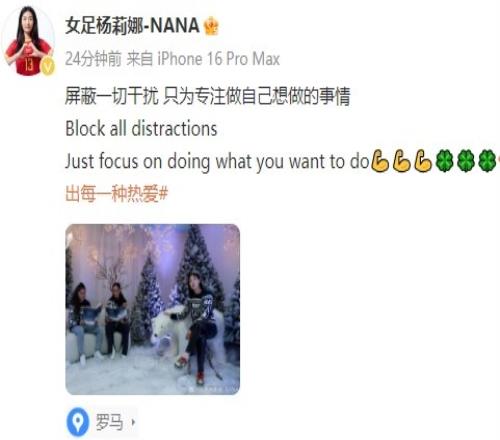Click the "Block all distractions" text line
The width and height of the screenshot is (500, 440).
point(141,129)
